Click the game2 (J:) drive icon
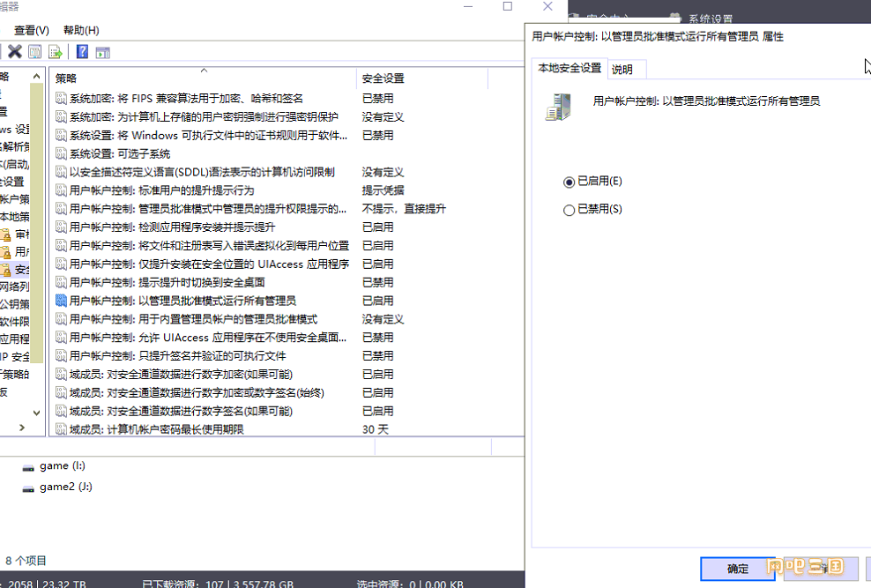 coord(28,488)
